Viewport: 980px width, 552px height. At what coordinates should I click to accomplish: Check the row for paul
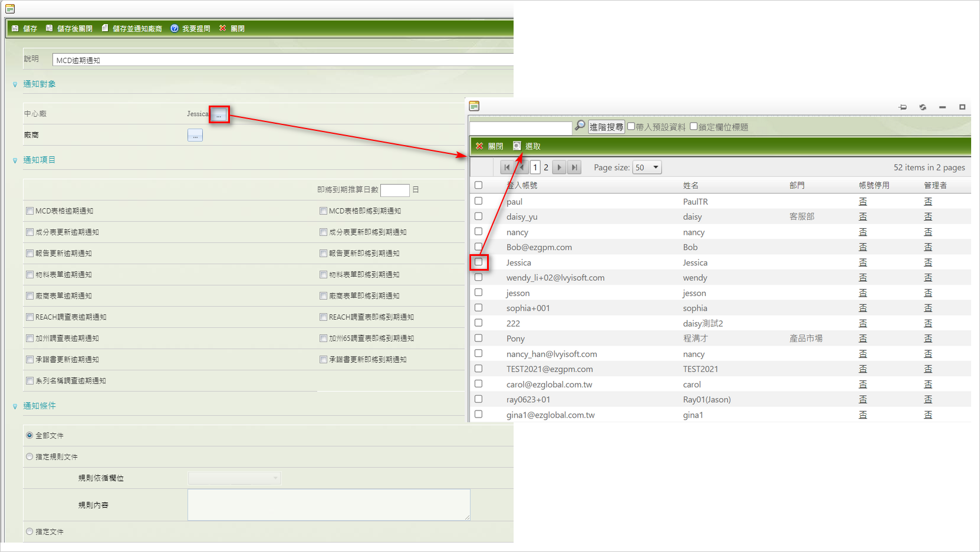coord(478,201)
